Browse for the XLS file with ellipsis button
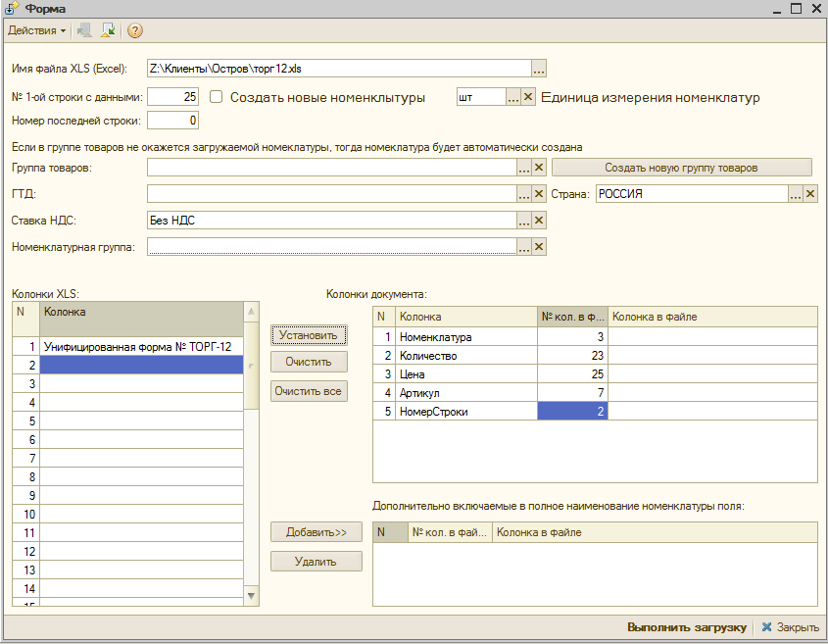 click(538, 69)
